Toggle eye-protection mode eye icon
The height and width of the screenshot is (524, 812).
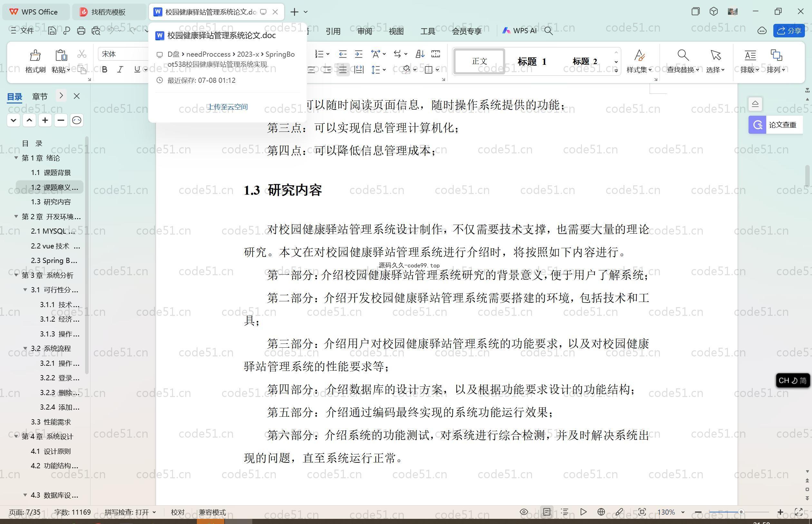click(524, 512)
